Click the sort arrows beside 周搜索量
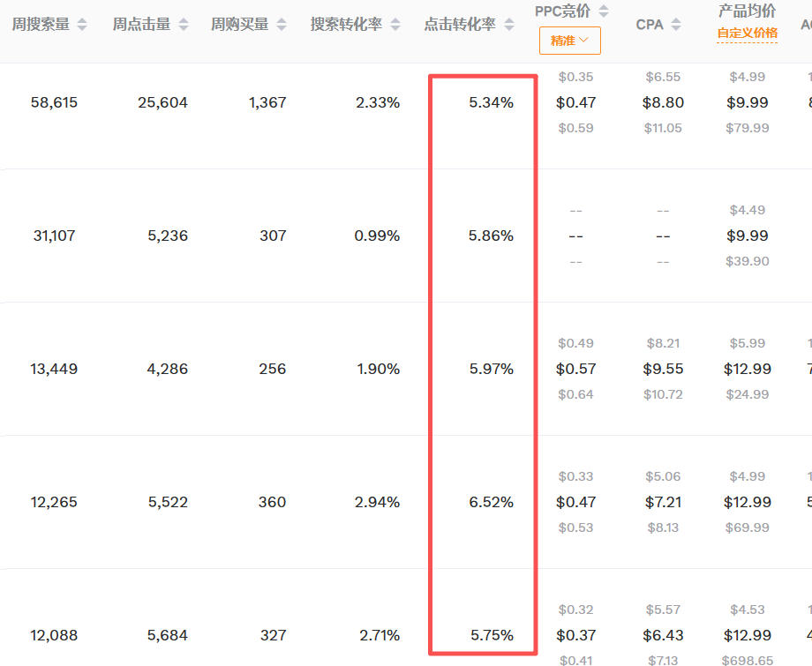812x666 pixels. coord(82,25)
